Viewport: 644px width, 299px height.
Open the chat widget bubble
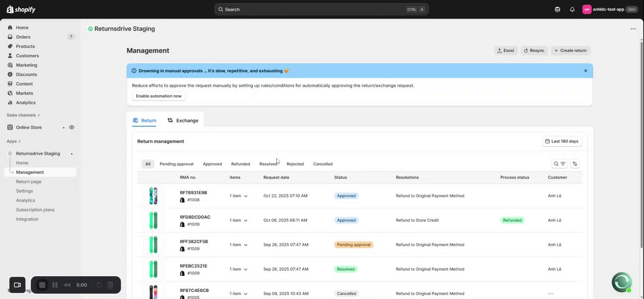pyautogui.click(x=622, y=282)
